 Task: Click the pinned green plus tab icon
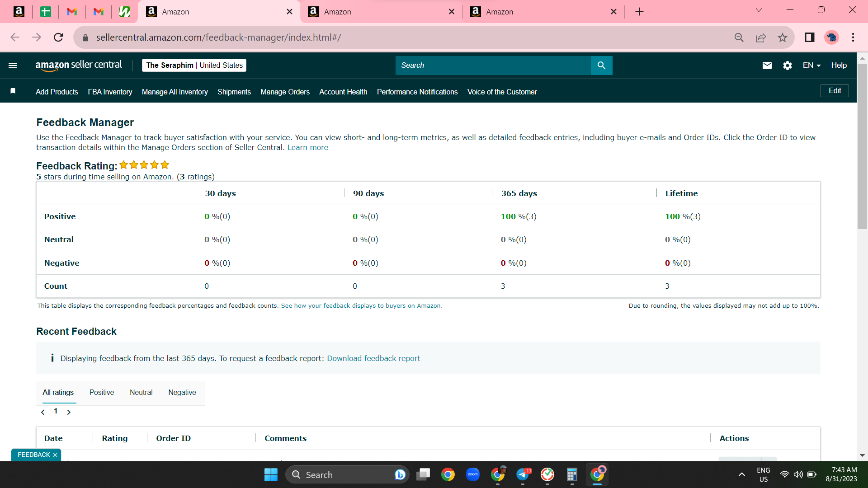46,12
